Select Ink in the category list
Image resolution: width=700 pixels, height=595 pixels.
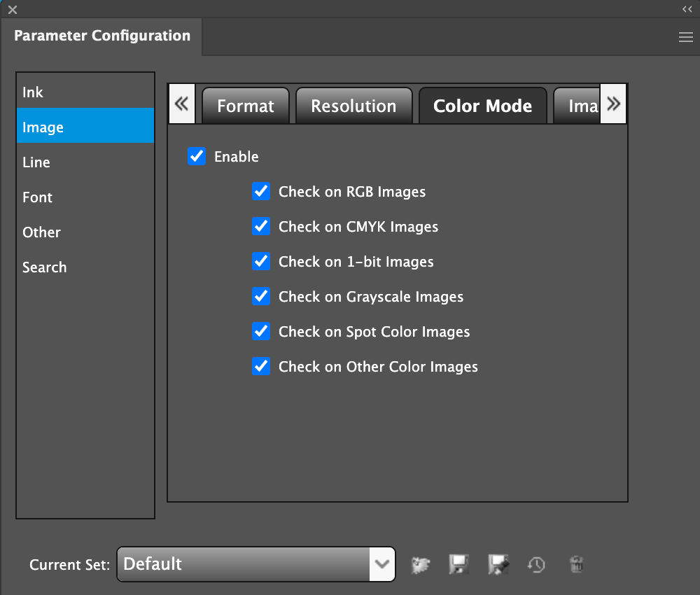tap(33, 92)
